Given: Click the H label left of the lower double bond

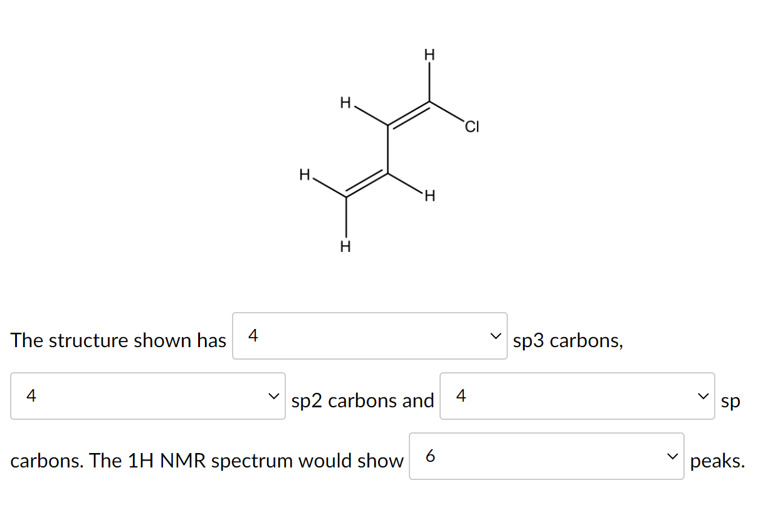Looking at the screenshot, I should [305, 174].
